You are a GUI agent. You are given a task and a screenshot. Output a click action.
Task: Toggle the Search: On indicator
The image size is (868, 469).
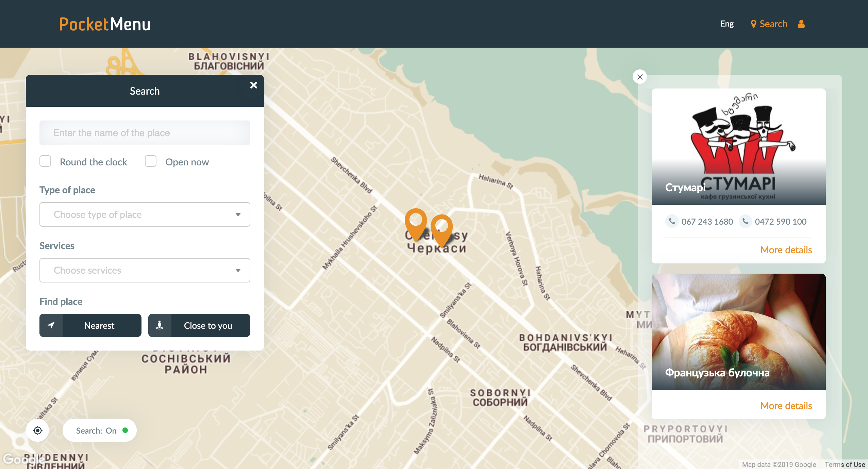[x=100, y=431]
